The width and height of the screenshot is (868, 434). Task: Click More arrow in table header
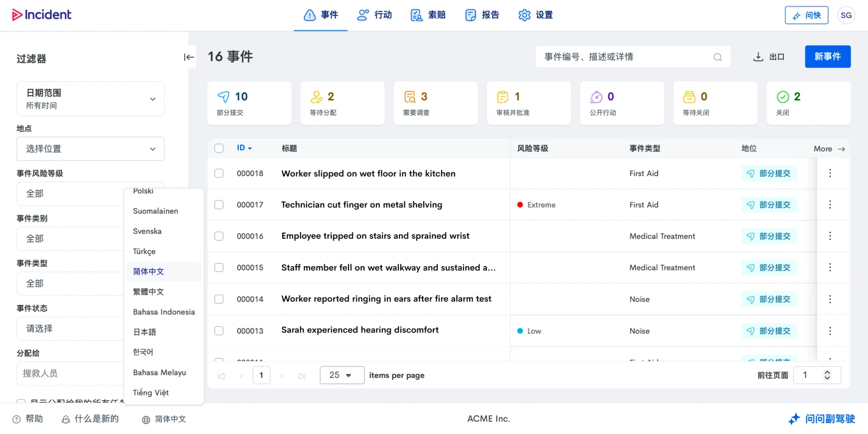click(841, 149)
